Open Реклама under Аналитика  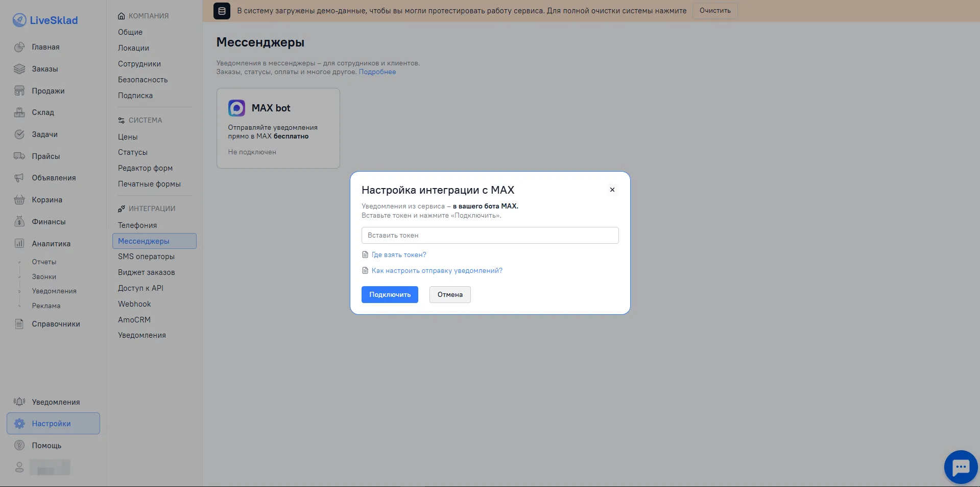[46, 306]
